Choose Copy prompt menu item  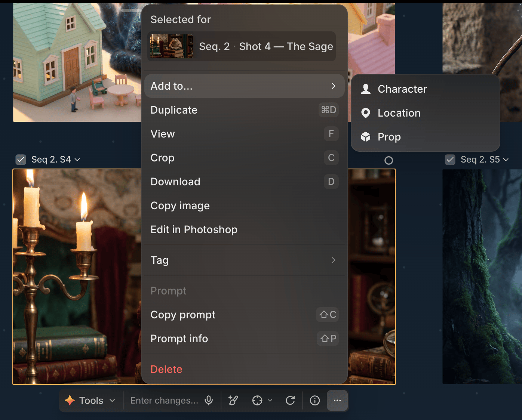point(244,315)
